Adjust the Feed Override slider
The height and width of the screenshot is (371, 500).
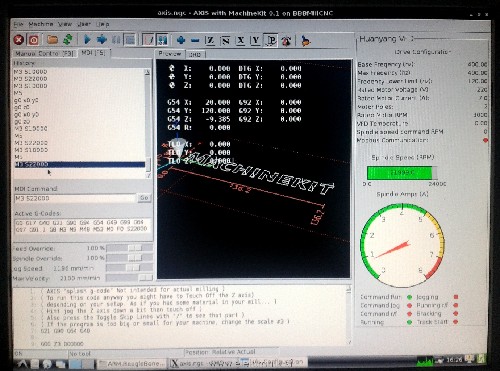pyautogui.click(x=129, y=248)
